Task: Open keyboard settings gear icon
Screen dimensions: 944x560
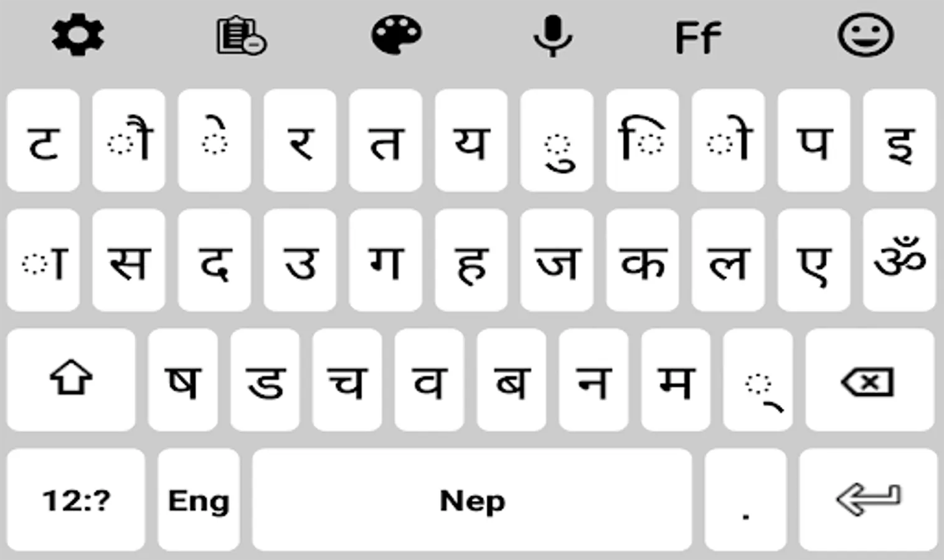Action: [78, 35]
